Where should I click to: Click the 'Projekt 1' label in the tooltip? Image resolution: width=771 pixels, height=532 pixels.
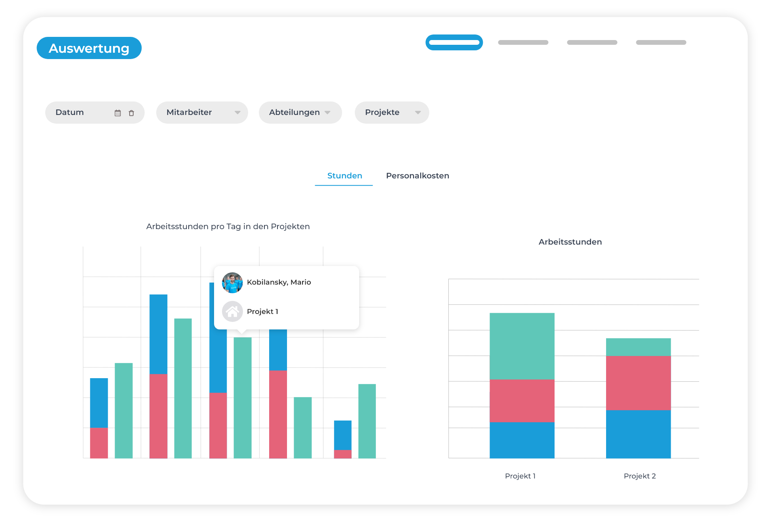coord(262,312)
